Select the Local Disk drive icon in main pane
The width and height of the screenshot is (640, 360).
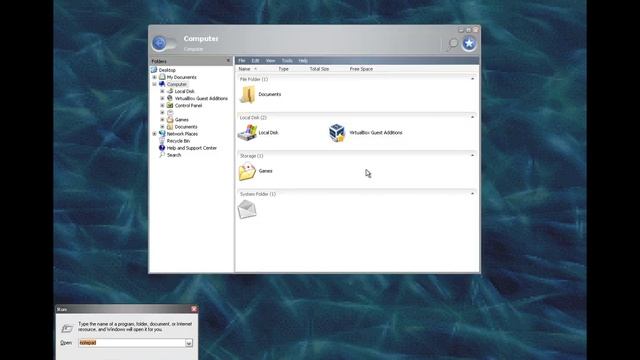pos(247,133)
